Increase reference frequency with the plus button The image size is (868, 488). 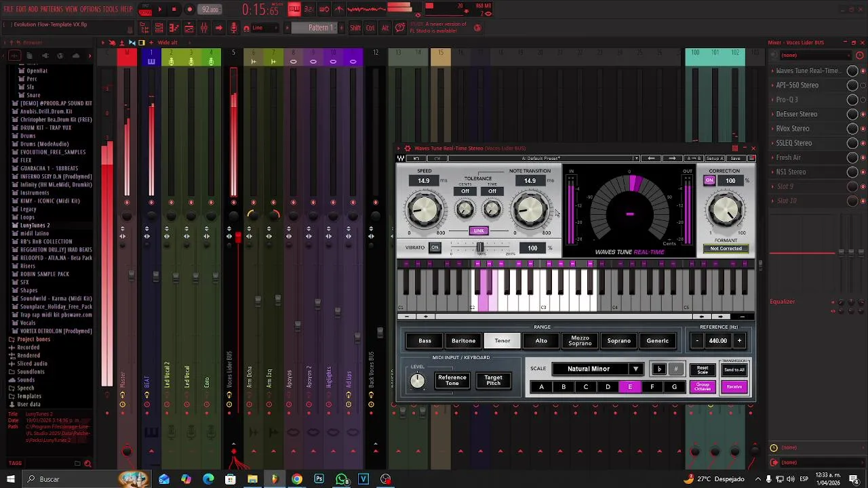point(739,341)
